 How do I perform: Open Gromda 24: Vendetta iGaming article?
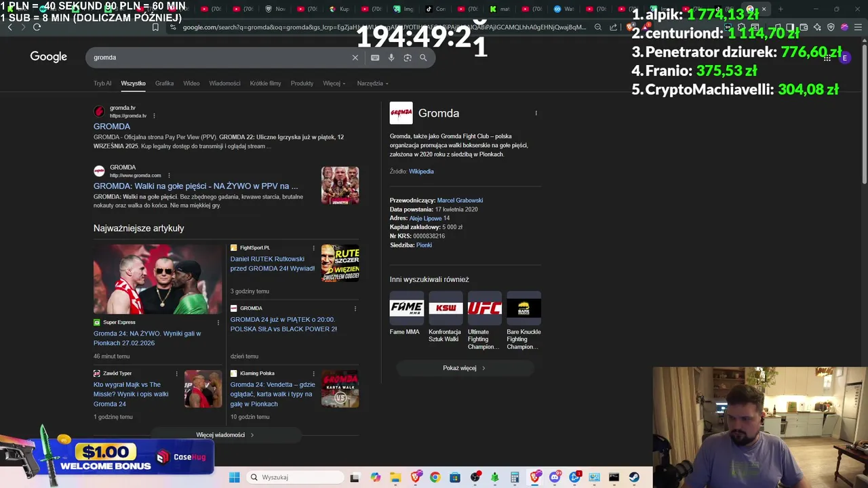coord(273,394)
